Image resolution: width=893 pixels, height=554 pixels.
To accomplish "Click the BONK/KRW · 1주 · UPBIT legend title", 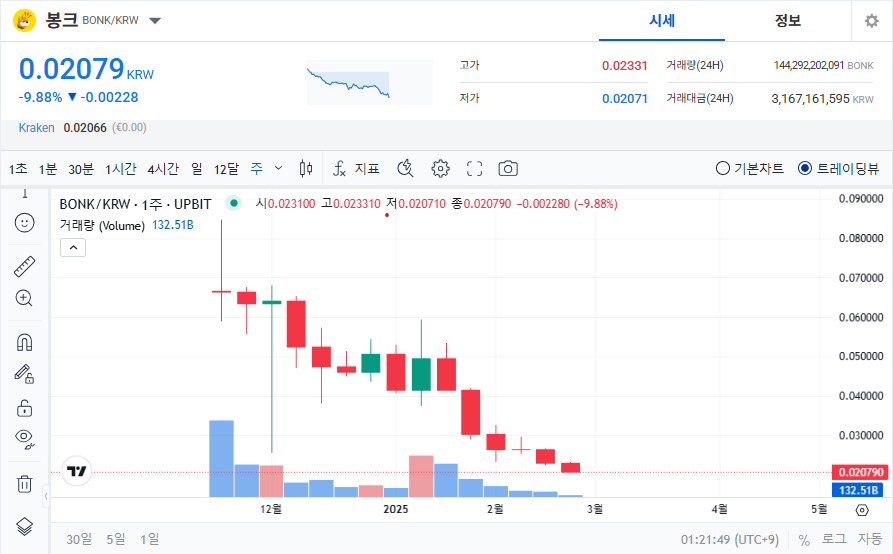I will 136,204.
